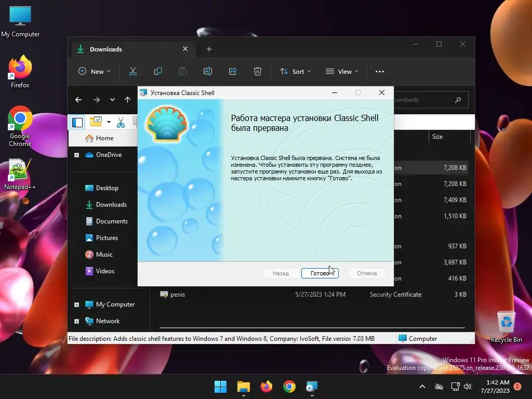This screenshot has height=399, width=532.
Task: Expand the Network tree node
Action: coord(77,321)
